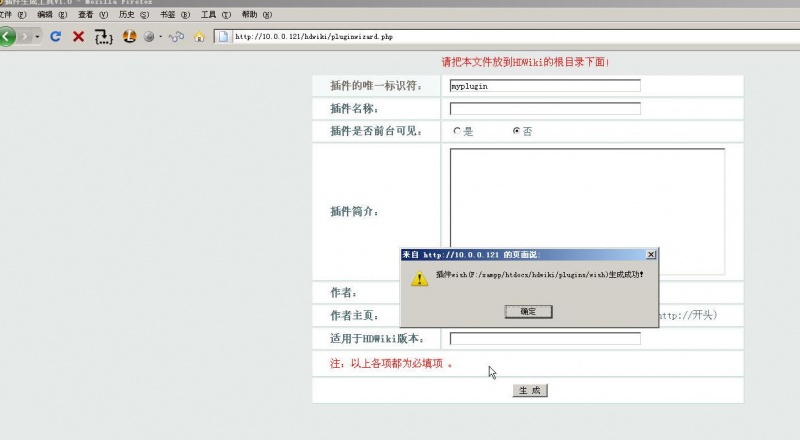Click the 作者主页 label
This screenshot has width=800, height=440.
tap(354, 315)
